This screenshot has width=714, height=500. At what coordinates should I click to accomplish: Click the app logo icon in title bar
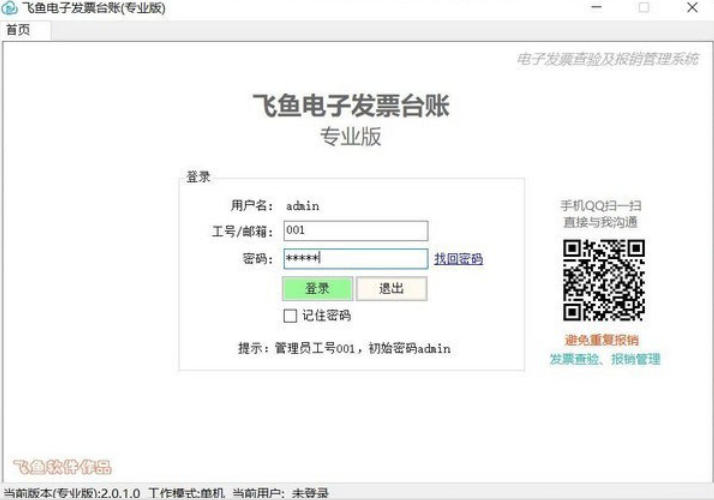[9, 8]
